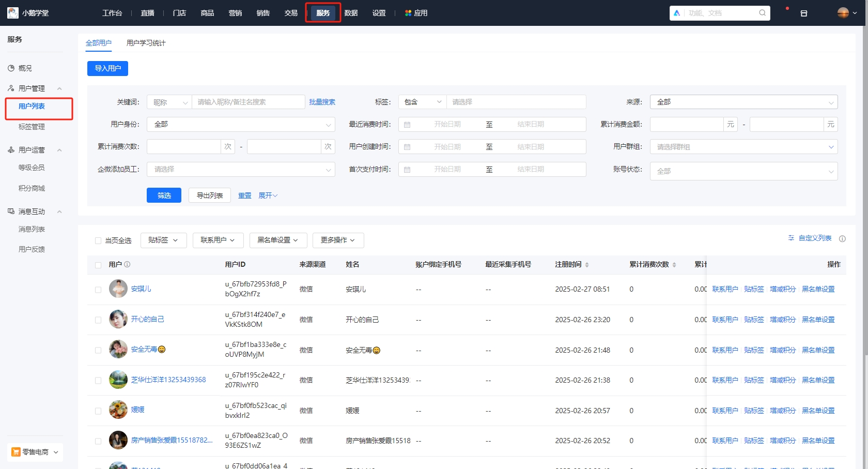Check the 当页全选 select-all checkbox
Image resolution: width=868 pixels, height=469 pixels.
click(x=98, y=240)
